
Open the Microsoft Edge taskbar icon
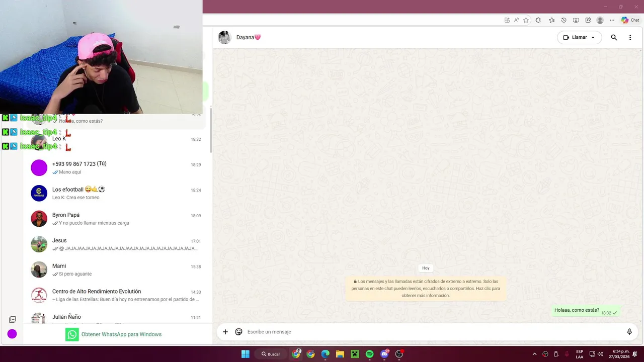(x=326, y=354)
